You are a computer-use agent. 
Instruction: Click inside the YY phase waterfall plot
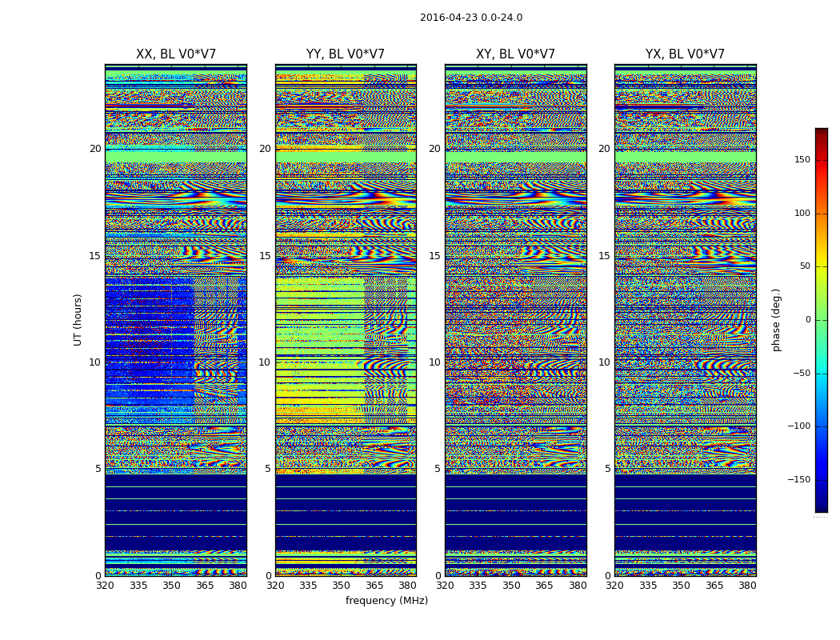tap(346, 320)
